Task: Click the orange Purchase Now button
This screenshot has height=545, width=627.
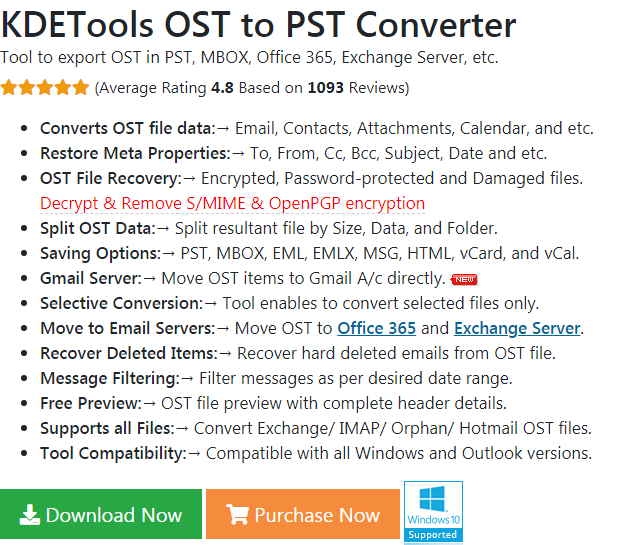Action: [303, 514]
